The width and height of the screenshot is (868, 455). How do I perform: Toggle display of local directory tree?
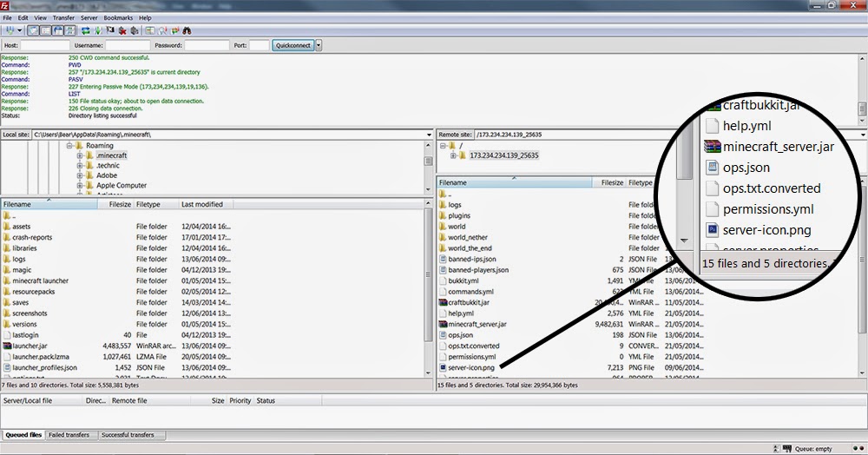pyautogui.click(x=45, y=31)
